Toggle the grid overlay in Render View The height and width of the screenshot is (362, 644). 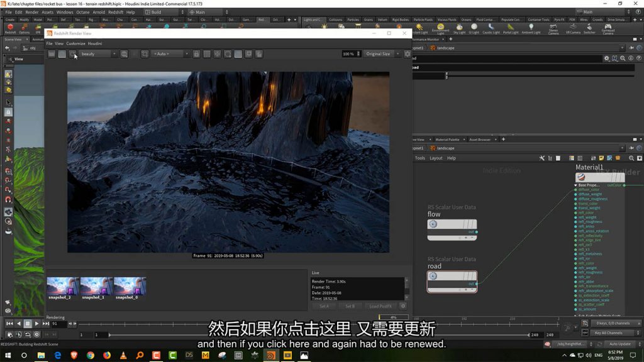click(x=206, y=54)
